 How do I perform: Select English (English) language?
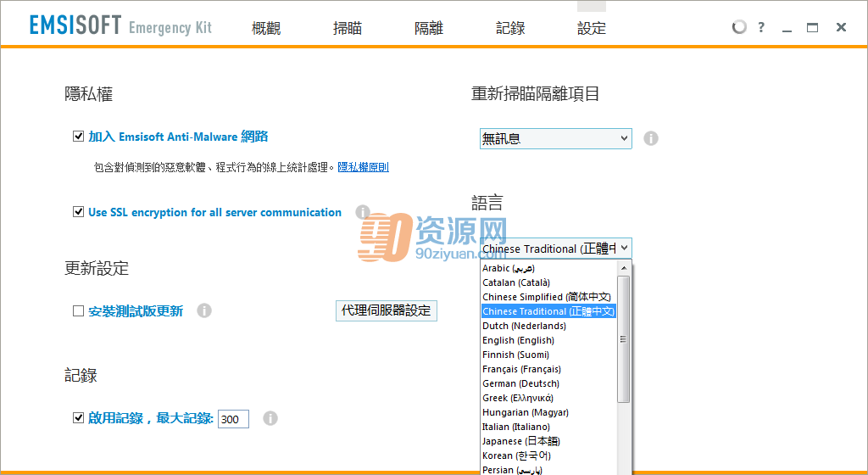click(548, 340)
